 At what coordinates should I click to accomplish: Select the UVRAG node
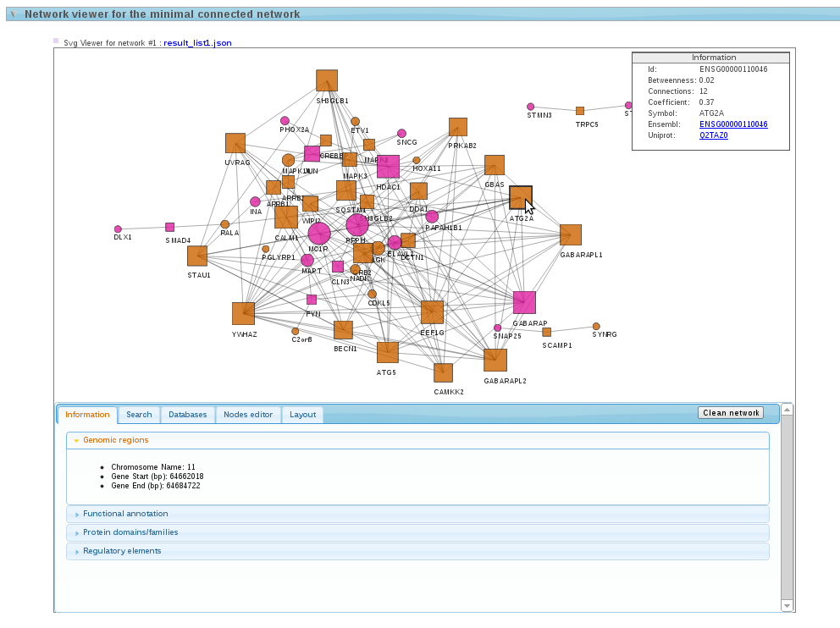tap(235, 143)
